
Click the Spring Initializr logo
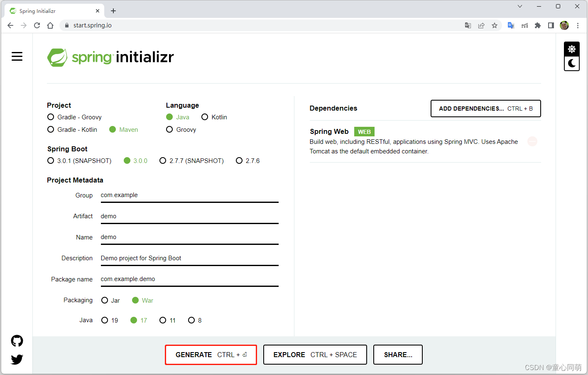coord(110,57)
